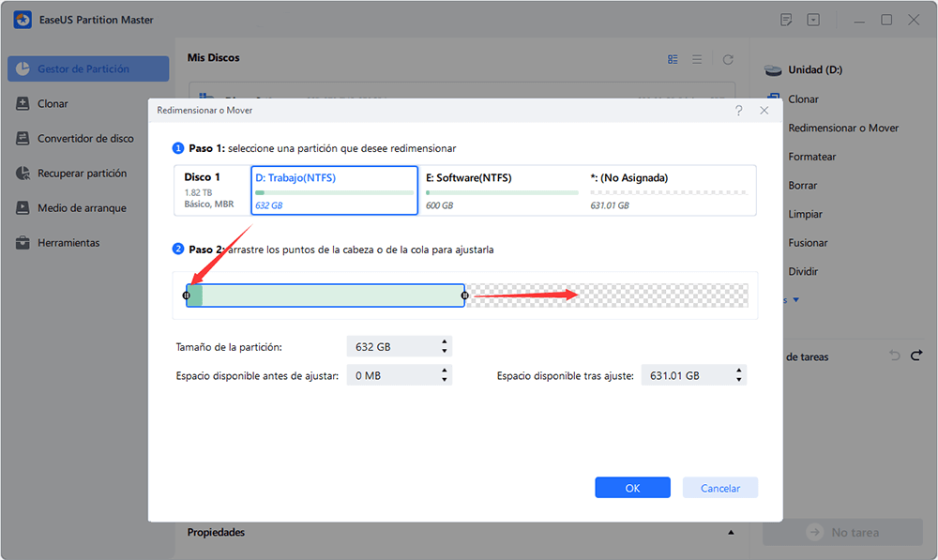Expand more options arrow in right panel
This screenshot has width=938, height=560.
795,300
